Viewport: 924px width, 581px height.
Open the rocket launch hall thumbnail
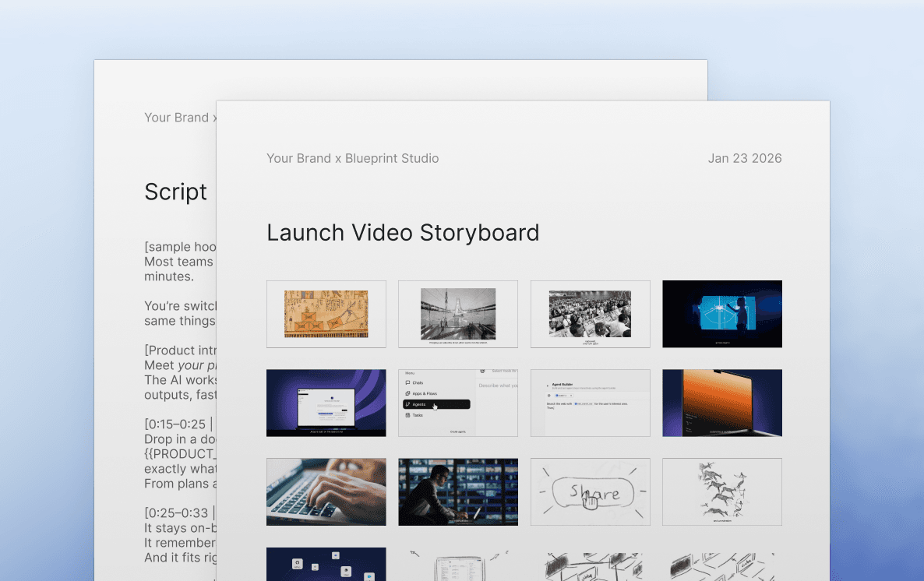[x=458, y=314]
